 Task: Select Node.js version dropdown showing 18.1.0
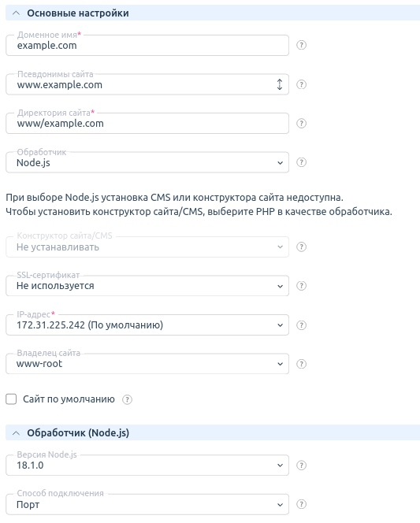(147, 466)
